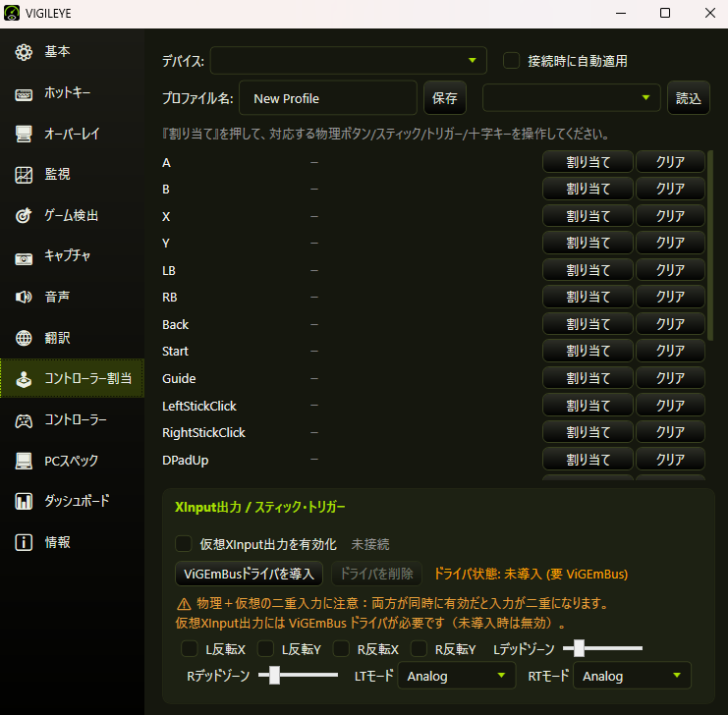Click the 未接続 status label

coord(370,544)
